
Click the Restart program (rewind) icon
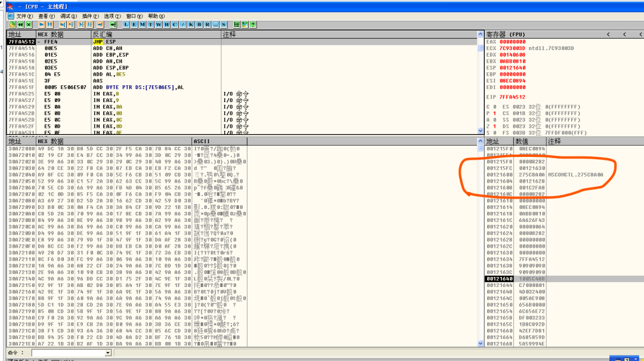[20, 24]
